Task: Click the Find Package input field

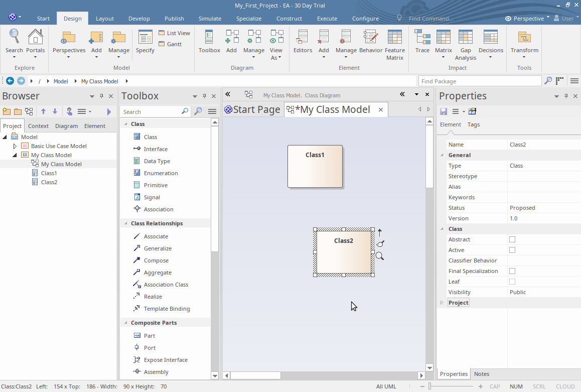Action: [480, 81]
